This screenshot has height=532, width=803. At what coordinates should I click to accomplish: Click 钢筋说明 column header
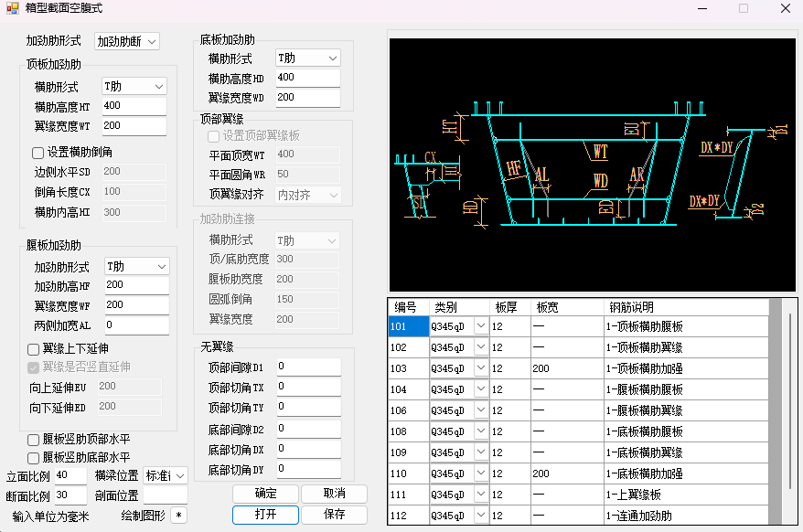pos(686,307)
